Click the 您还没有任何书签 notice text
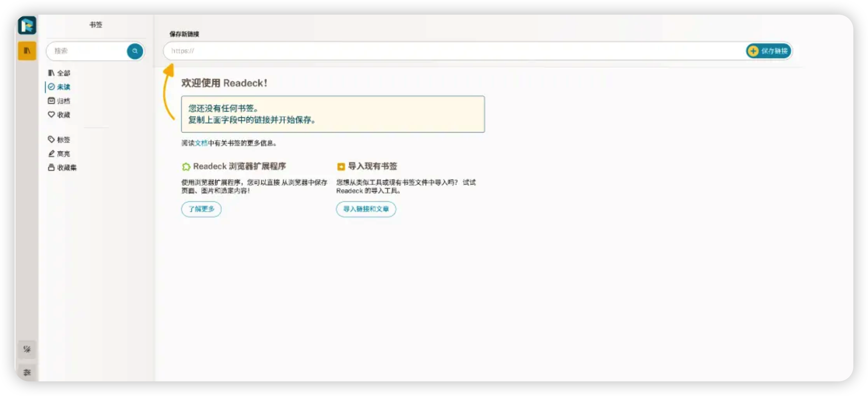 tap(223, 109)
